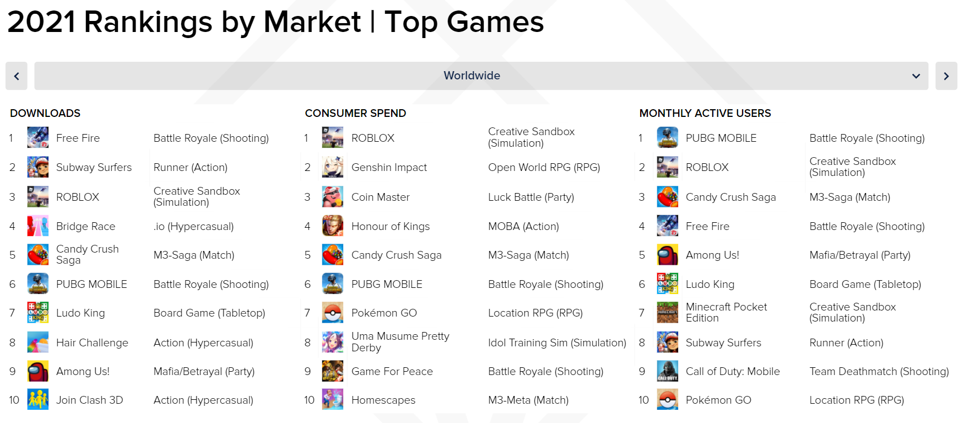
Task: Expand the market selector chevron
Action: (916, 76)
